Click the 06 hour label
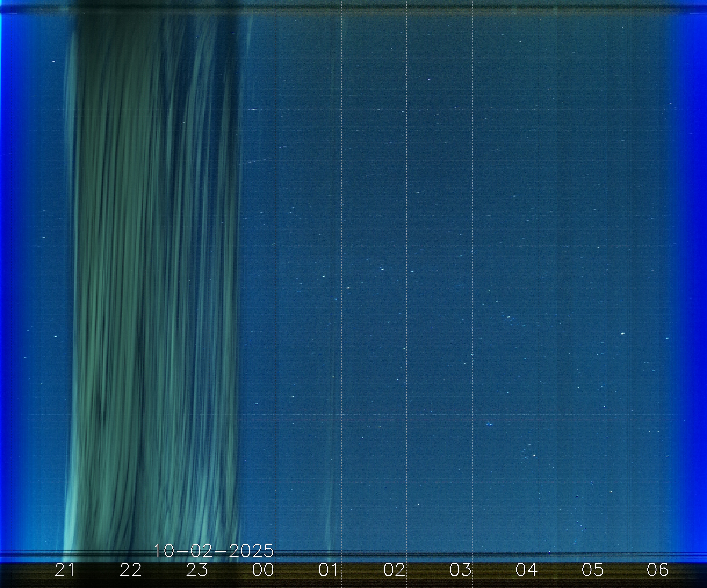This screenshot has width=707, height=588. coord(657,570)
